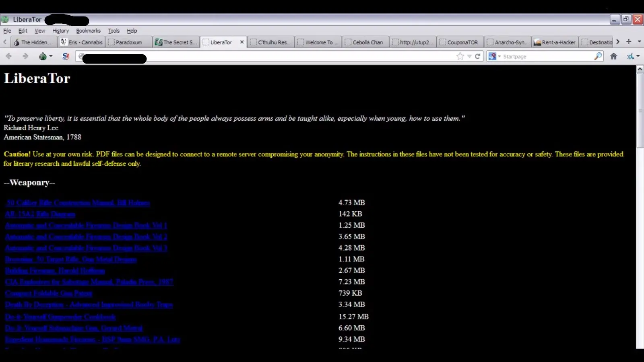Click the 3.65 MB file size

pos(352,237)
